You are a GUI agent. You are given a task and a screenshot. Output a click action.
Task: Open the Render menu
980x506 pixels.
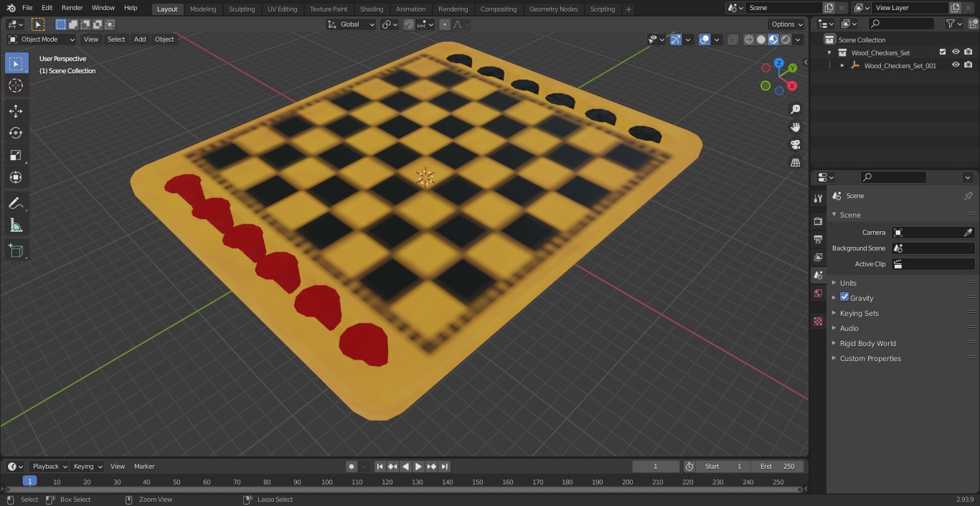coord(72,8)
